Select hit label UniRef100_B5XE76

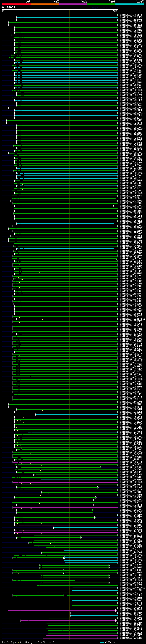click(x=131, y=93)
